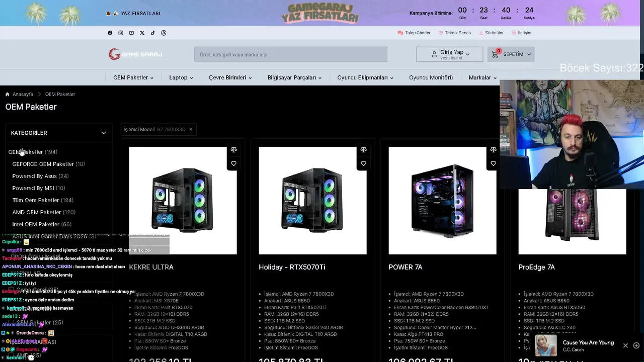Click the home icon in breadcrumb
Image resolution: width=644 pixels, height=362 pixels.
pos(8,94)
